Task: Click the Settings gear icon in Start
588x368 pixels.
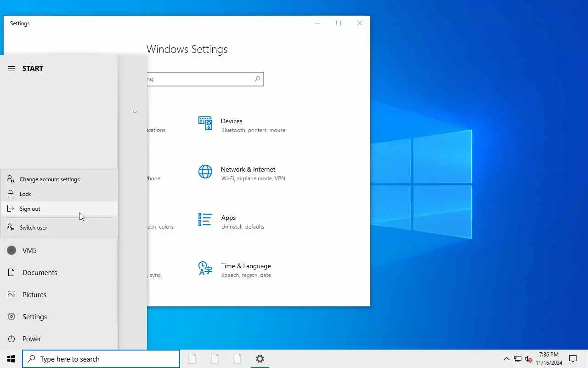Action: click(x=11, y=317)
